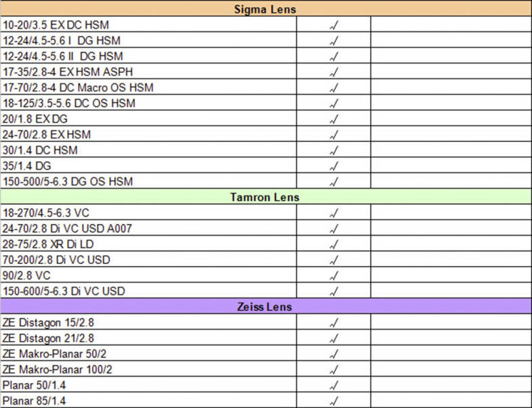532x408 pixels.
Task: Click the checkmark beside 90/2.8 VC
Action: [x=333, y=275]
